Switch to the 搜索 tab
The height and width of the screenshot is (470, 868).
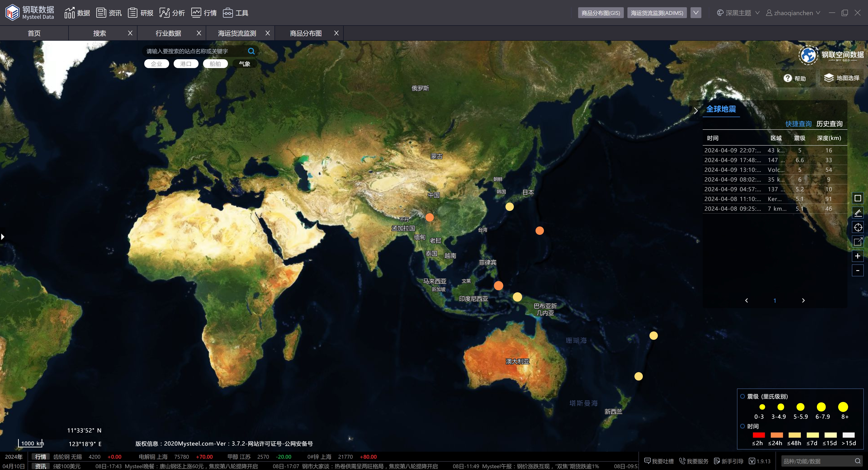[x=99, y=33]
